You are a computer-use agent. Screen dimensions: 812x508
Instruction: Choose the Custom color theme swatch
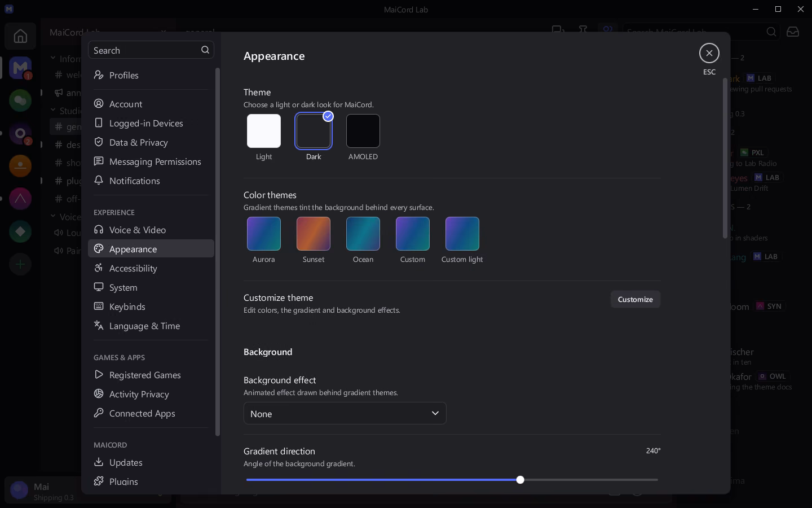tap(413, 234)
